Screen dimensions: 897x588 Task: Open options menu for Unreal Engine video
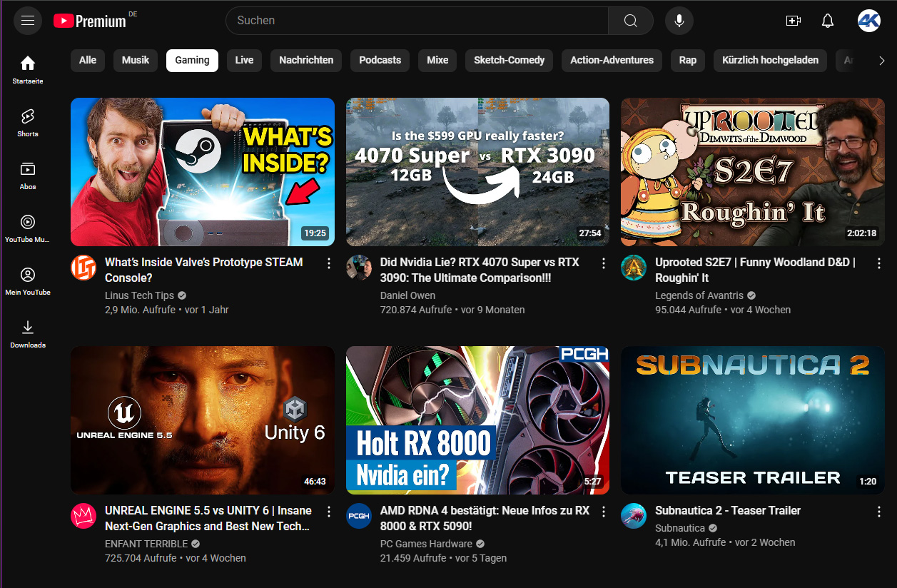(329, 512)
